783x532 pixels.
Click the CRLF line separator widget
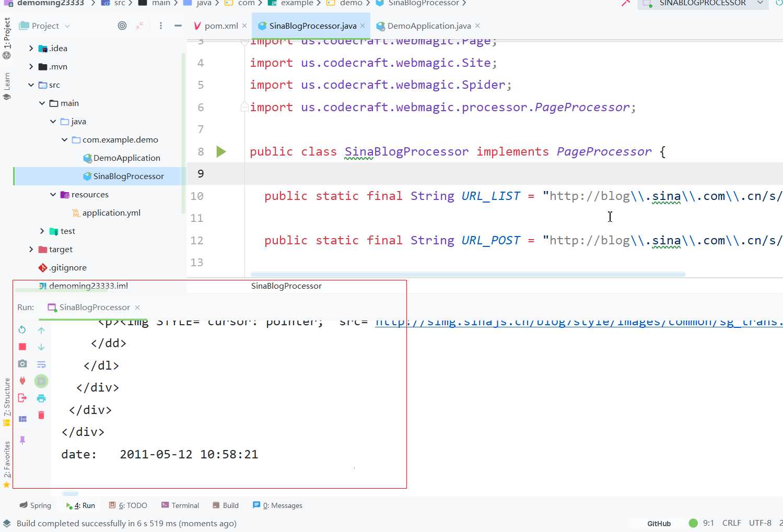click(x=731, y=523)
